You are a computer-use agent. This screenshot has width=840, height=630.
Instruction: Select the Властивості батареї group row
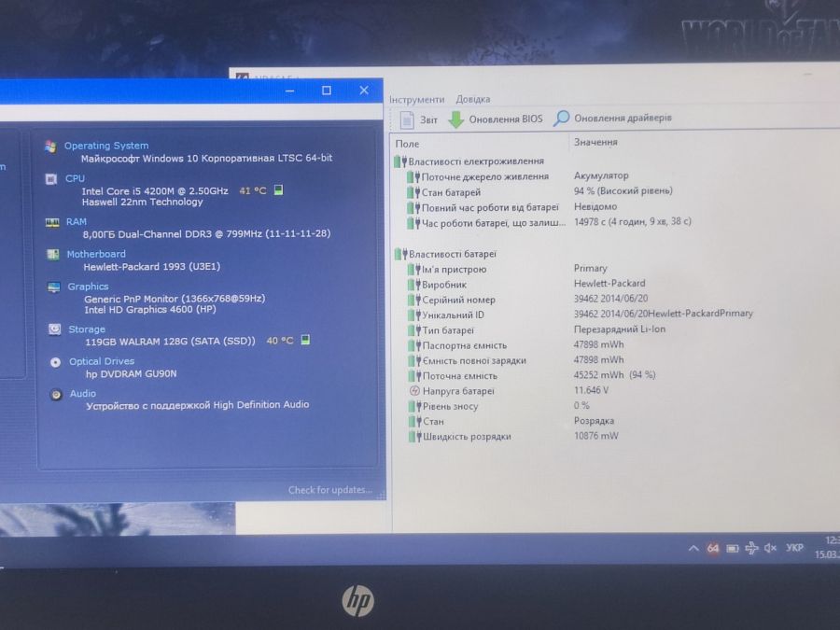point(446,254)
